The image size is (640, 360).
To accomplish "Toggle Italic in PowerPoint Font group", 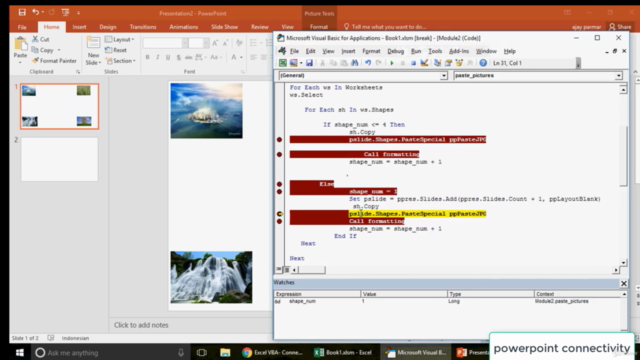I will coord(158,58).
